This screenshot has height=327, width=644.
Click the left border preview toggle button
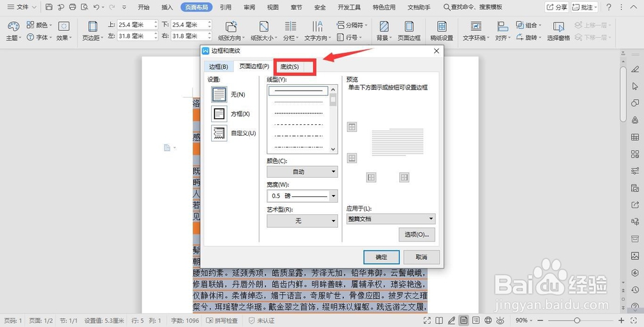(x=372, y=177)
